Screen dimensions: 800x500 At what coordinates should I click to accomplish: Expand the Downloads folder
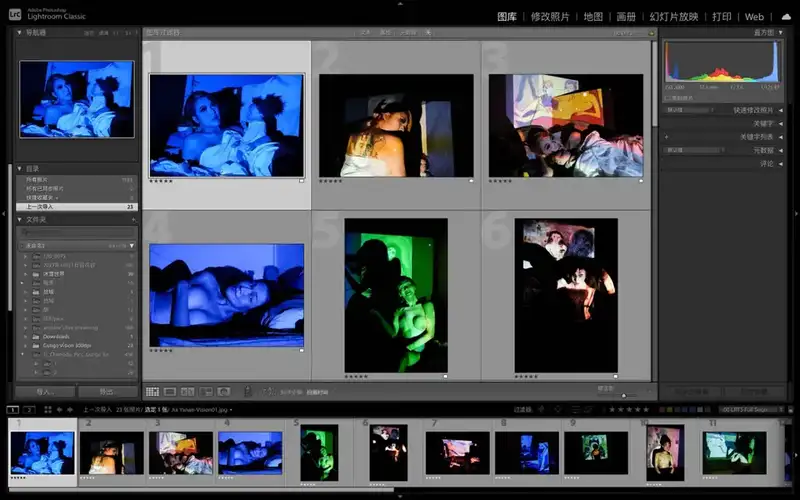tap(26, 337)
